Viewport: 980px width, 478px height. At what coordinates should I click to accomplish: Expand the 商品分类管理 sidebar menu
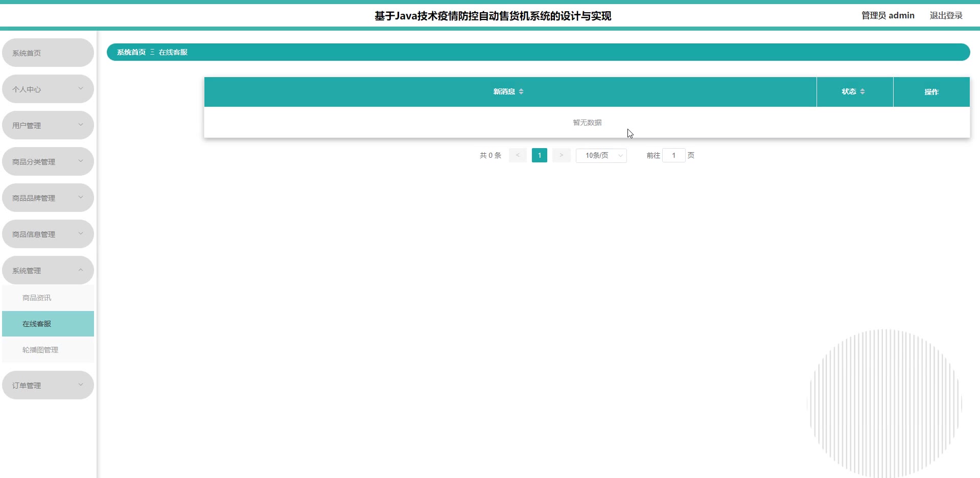48,161
